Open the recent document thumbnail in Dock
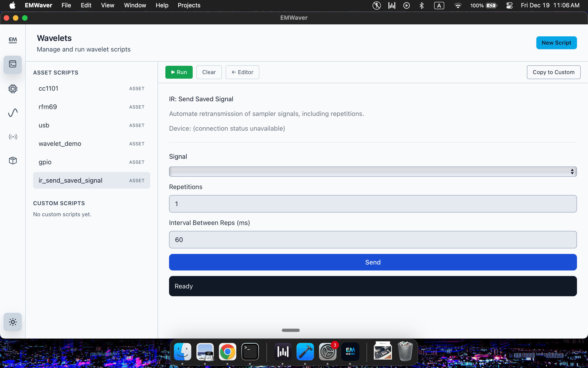The height and width of the screenshot is (368, 588). [383, 351]
